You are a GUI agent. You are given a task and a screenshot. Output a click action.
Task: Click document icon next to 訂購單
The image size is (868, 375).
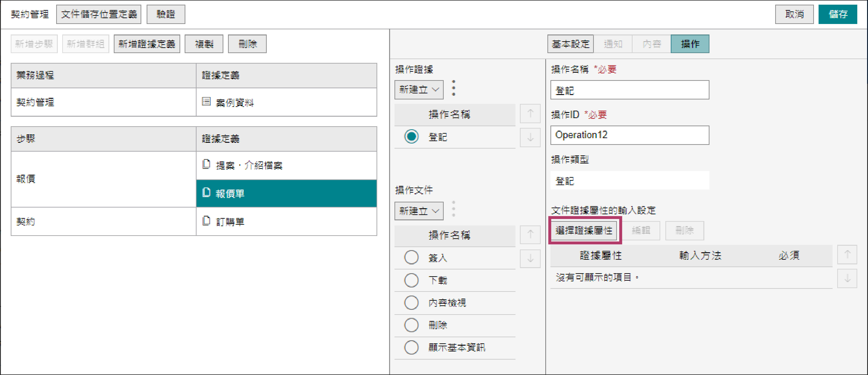pyautogui.click(x=206, y=221)
